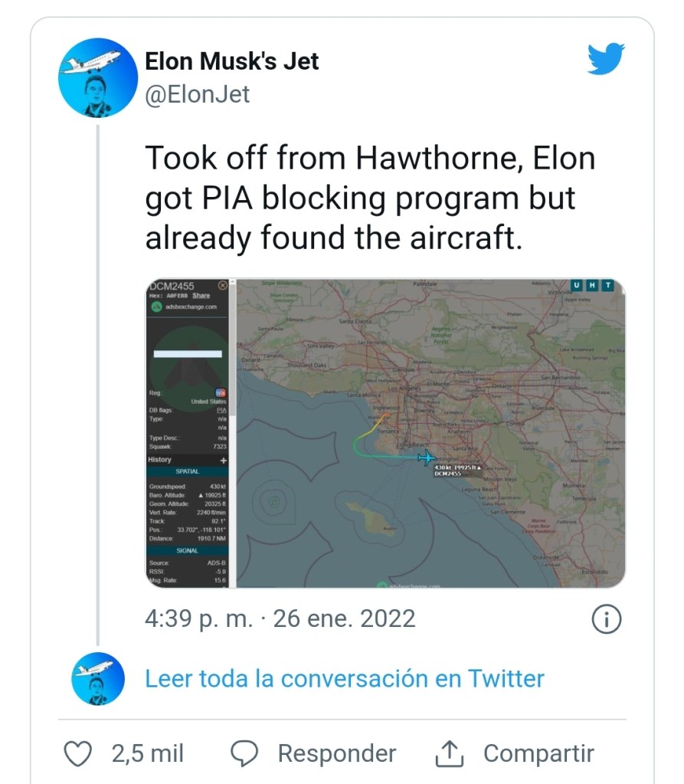Screen dimensions: 684x784
Task: Toggle the T button on map
Action: click(608, 286)
